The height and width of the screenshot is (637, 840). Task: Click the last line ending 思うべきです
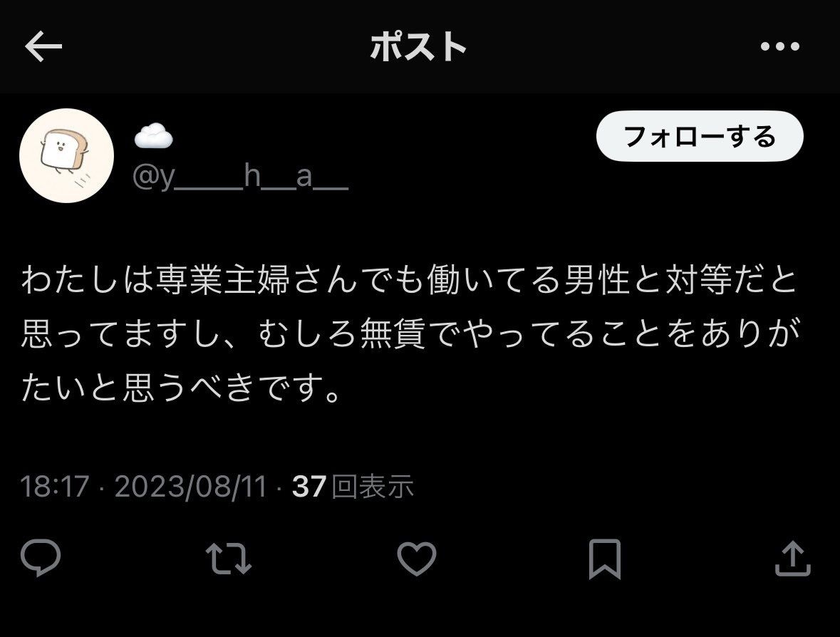coord(181,387)
